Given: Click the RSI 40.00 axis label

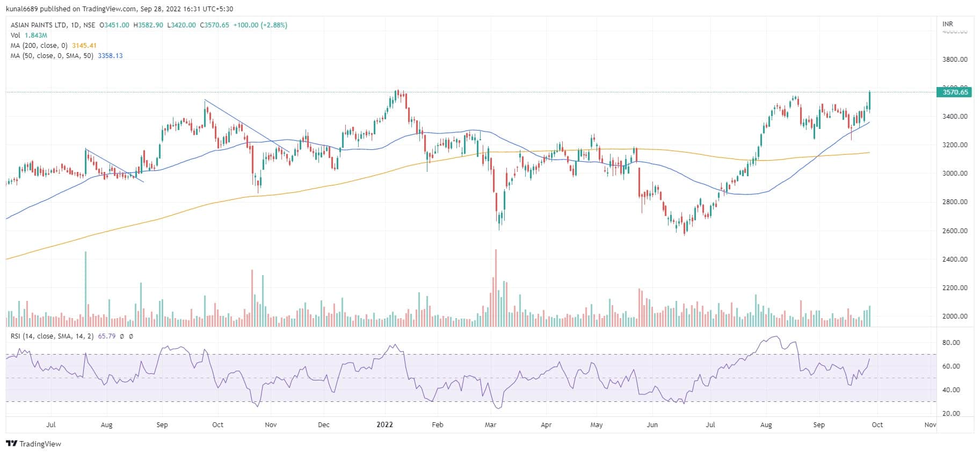Looking at the screenshot, I should 951,390.
